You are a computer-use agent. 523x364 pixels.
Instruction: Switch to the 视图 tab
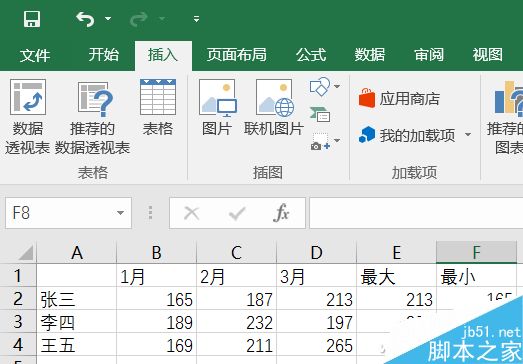tap(488, 54)
